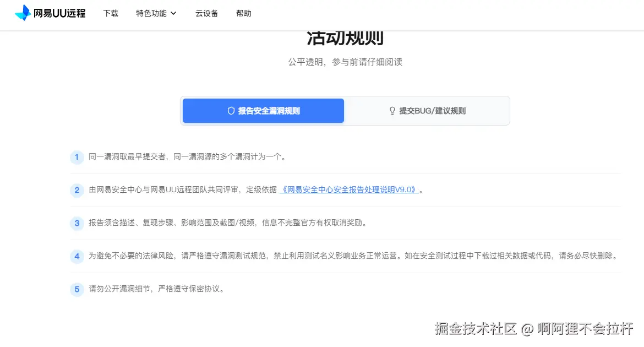Screen dimensions: 644x347
Task: Click text 由网易安全中心与网易UU远程团队共同评审
Action: click(163, 189)
